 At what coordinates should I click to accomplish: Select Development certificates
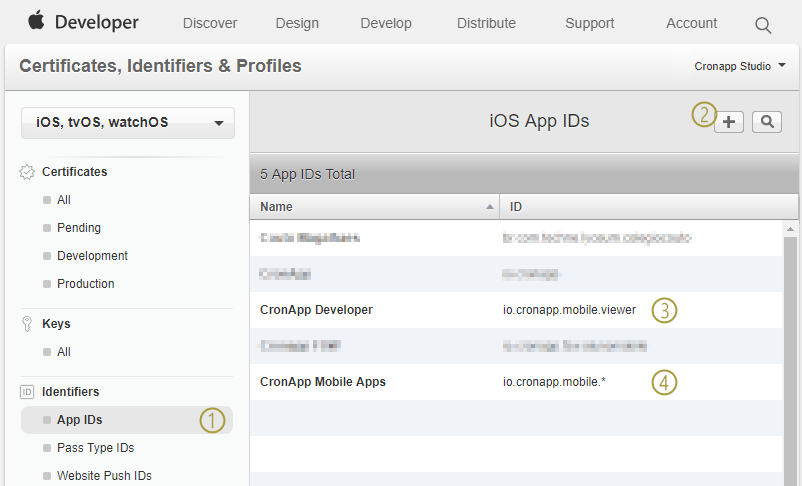tap(93, 256)
